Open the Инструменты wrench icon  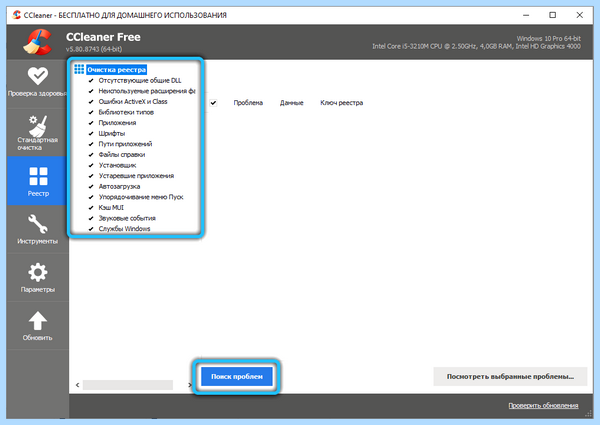(x=38, y=224)
